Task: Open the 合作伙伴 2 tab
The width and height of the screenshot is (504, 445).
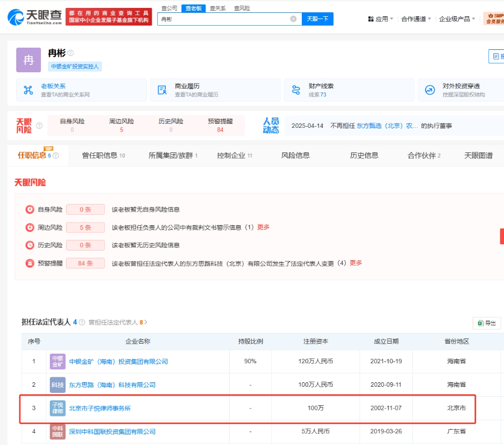Action: pos(424,156)
